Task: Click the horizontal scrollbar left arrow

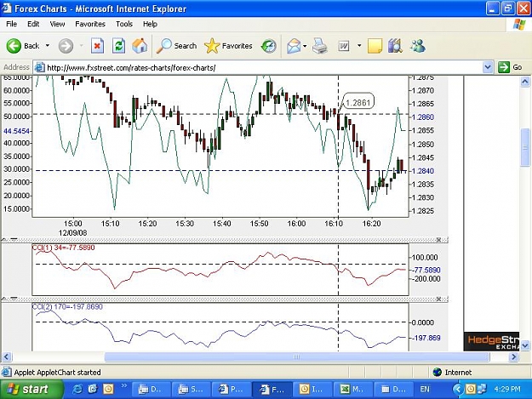Action: click(7, 356)
